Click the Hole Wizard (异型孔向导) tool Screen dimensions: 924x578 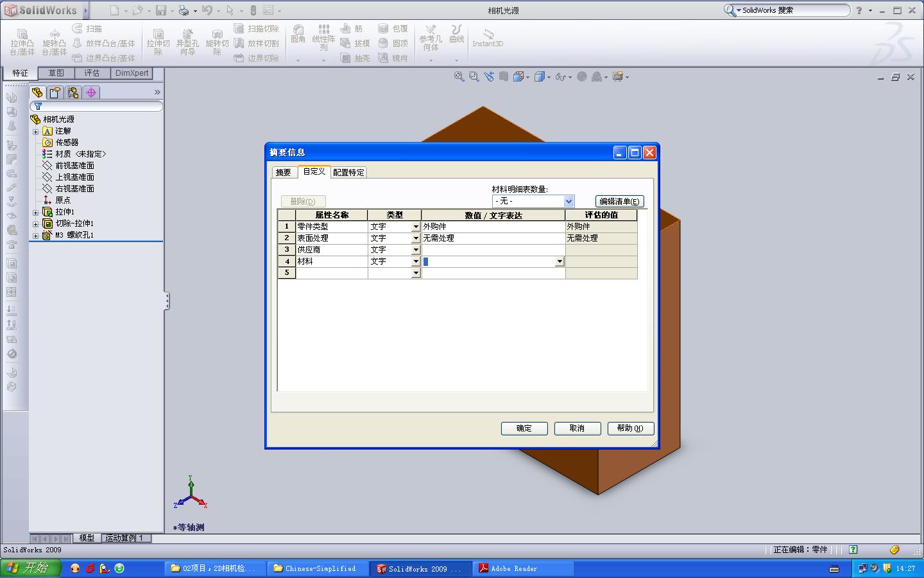coord(187,42)
